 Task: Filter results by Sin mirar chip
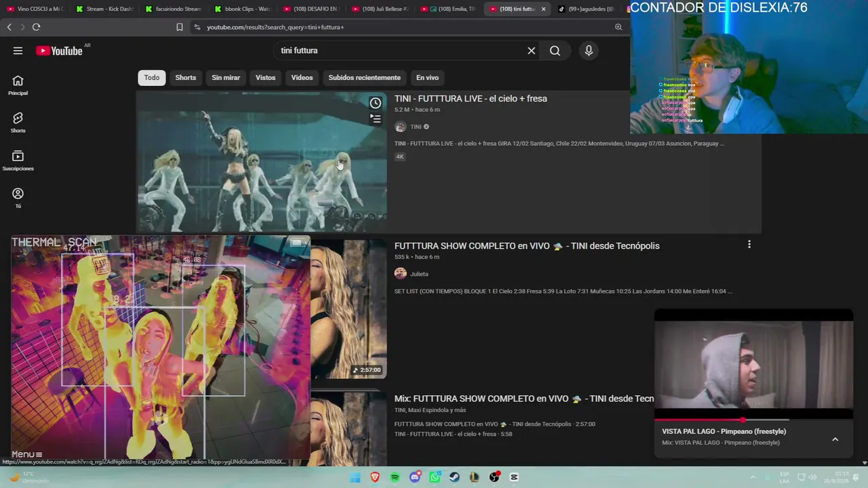(x=226, y=77)
